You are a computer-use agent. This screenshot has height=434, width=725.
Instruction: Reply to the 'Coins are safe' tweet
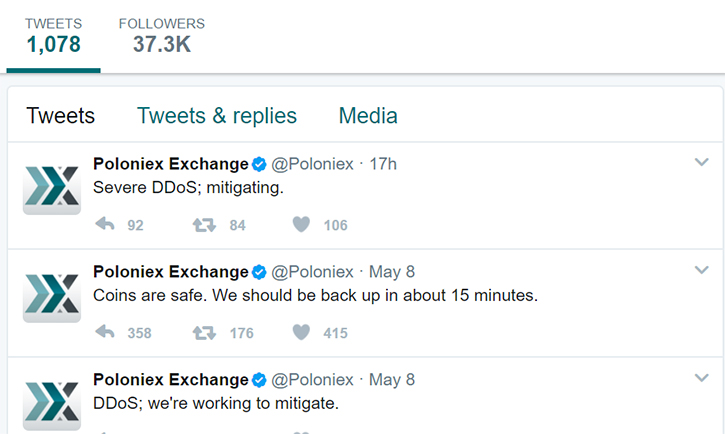(x=105, y=332)
